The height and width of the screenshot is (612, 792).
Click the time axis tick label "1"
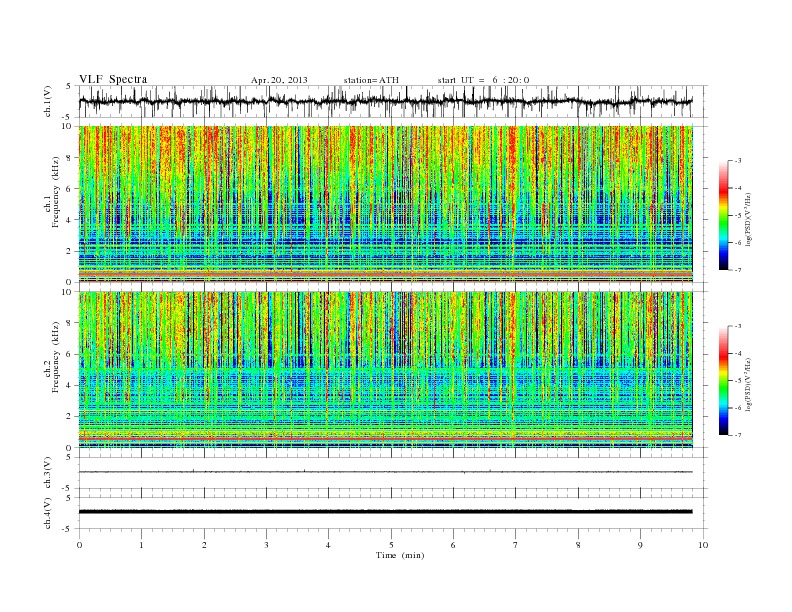[x=141, y=545]
